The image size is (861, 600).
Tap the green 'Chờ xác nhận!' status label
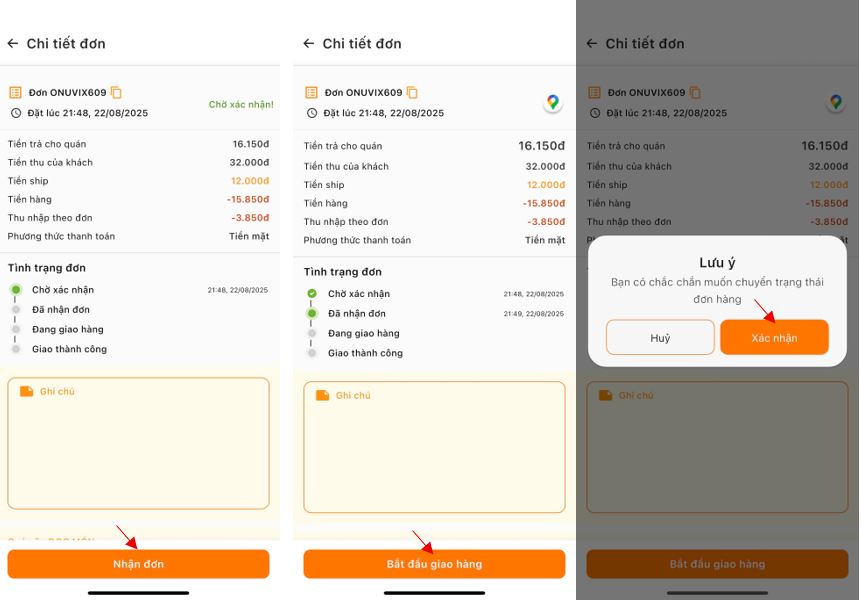coord(240,104)
